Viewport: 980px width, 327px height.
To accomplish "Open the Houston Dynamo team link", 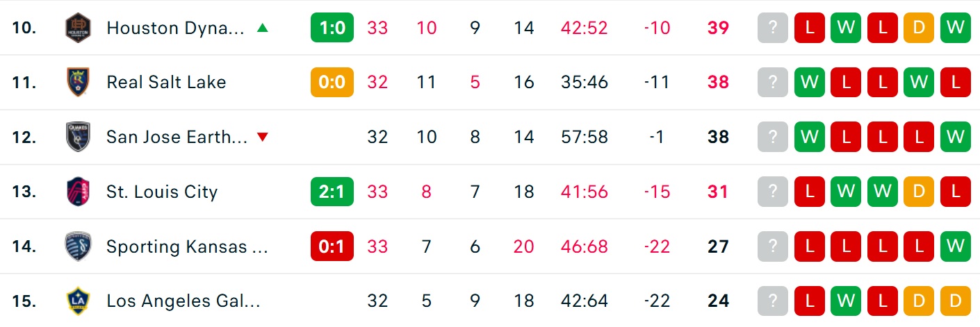I will coord(175,28).
